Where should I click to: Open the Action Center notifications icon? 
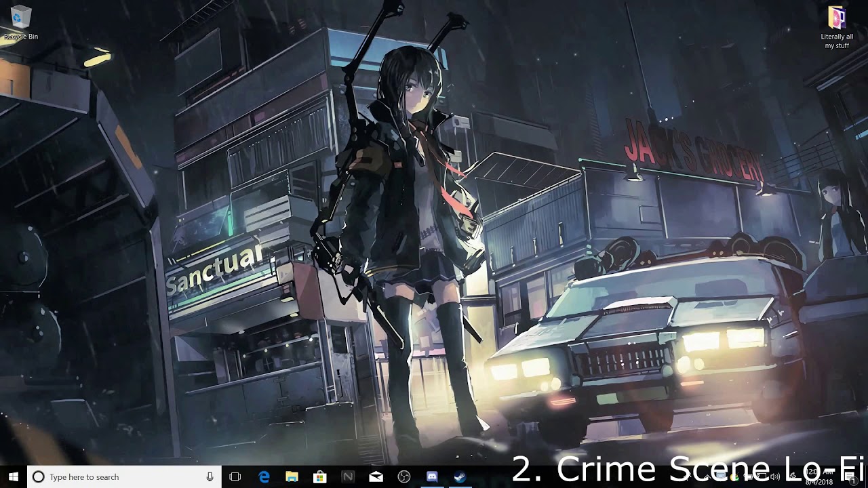pyautogui.click(x=852, y=478)
